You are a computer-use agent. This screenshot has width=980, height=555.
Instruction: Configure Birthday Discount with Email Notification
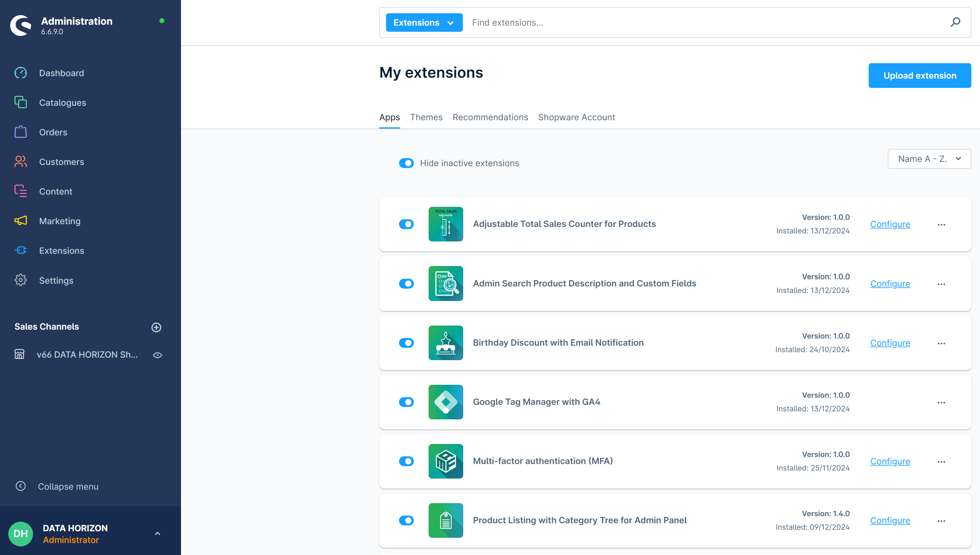tap(890, 343)
